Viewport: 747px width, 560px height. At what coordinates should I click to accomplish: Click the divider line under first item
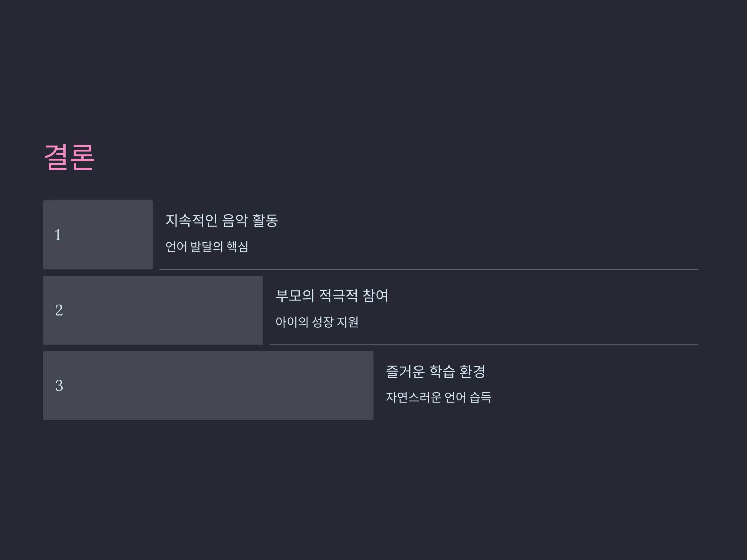tap(429, 269)
